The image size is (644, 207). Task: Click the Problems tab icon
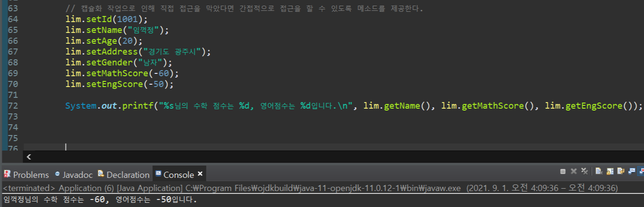(x=7, y=174)
